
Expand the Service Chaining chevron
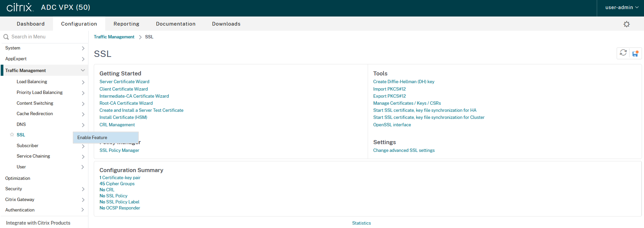83,157
